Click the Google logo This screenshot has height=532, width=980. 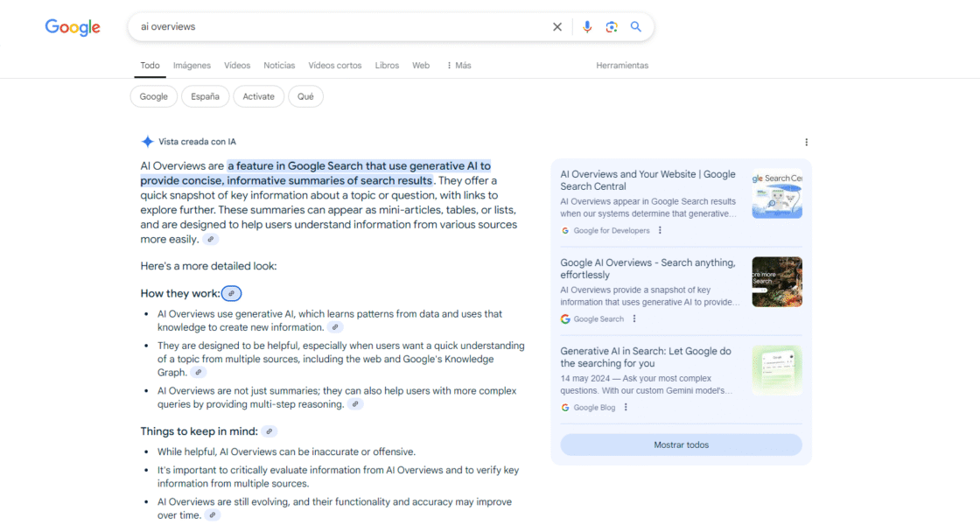pyautogui.click(x=72, y=27)
